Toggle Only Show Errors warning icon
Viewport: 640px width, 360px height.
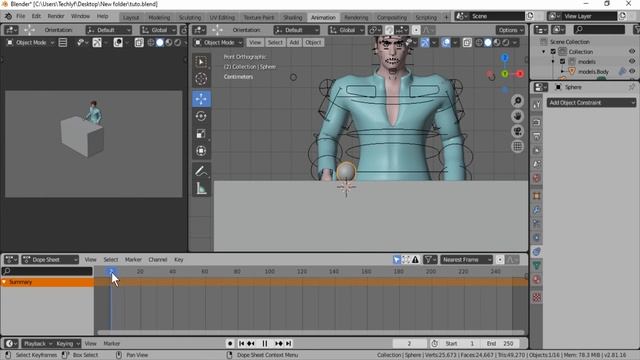coord(415,260)
